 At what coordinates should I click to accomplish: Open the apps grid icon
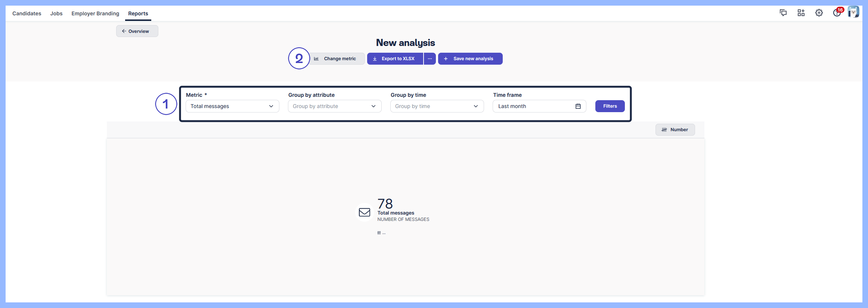pyautogui.click(x=801, y=13)
